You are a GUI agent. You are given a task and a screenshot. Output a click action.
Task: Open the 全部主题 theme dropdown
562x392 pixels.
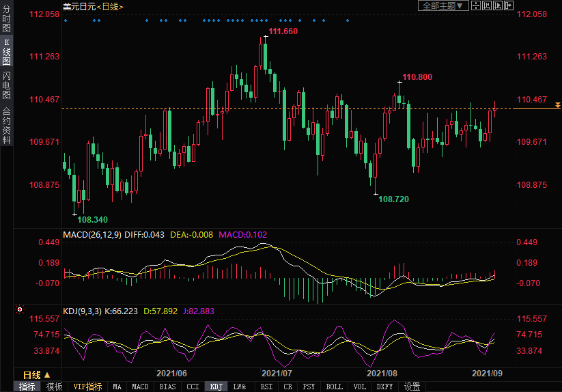(442, 5)
